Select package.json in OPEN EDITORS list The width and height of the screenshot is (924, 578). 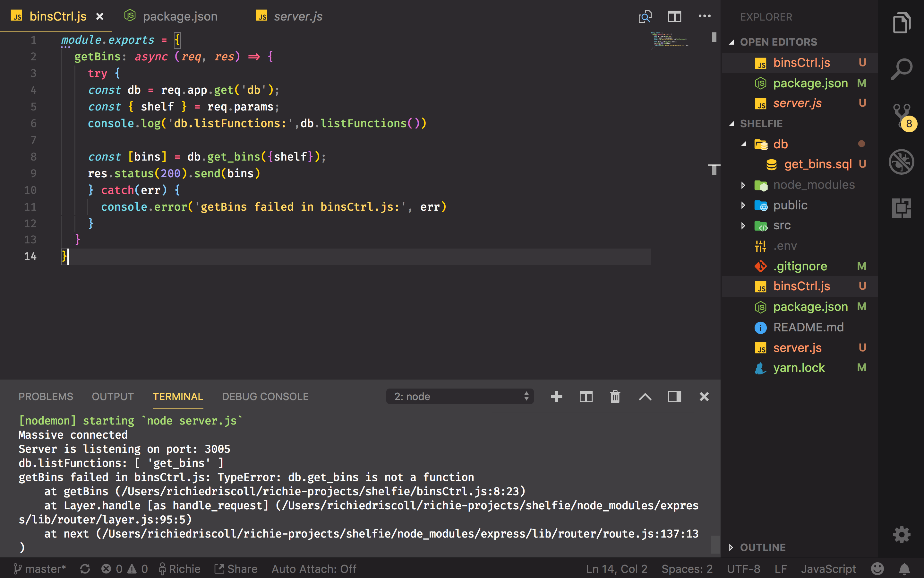pyautogui.click(x=800, y=83)
